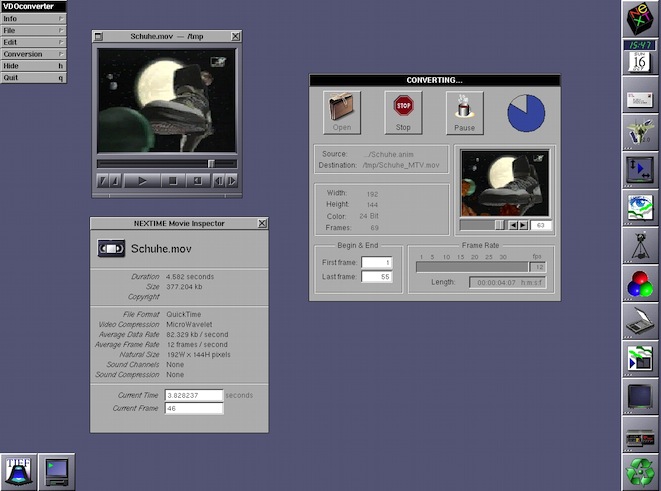
Task: Open the Edit submenu
Action: click(33, 42)
